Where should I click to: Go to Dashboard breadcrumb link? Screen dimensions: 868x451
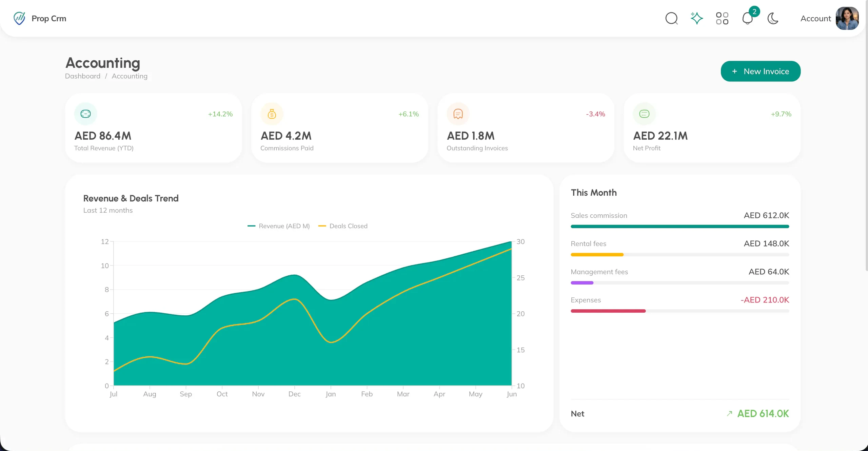click(83, 76)
